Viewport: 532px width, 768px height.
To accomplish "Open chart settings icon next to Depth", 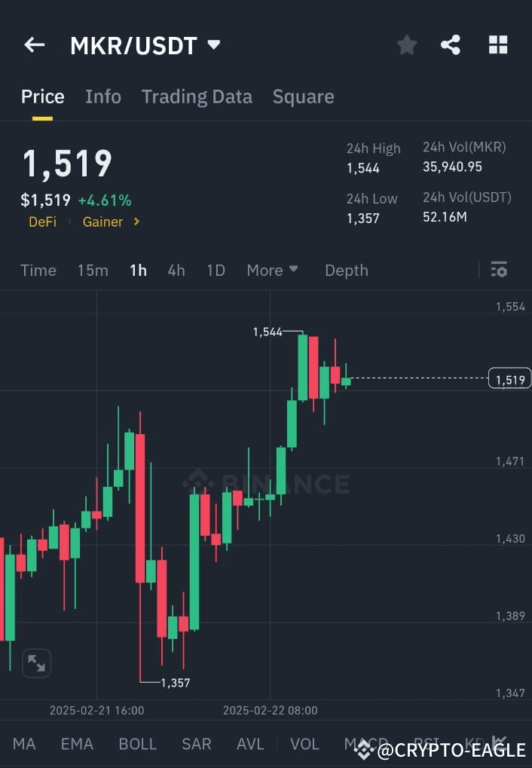I will (499, 270).
